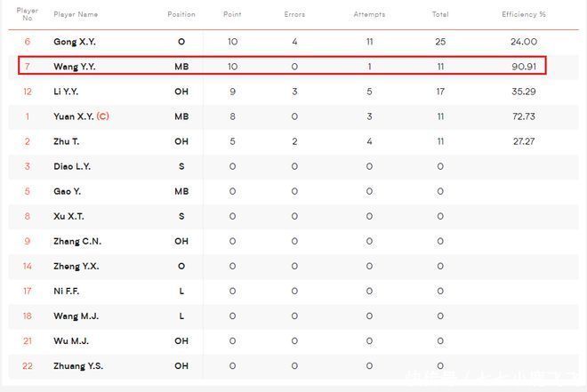Click the Total column header
Viewport: 587px width, 392px height.
(x=440, y=15)
